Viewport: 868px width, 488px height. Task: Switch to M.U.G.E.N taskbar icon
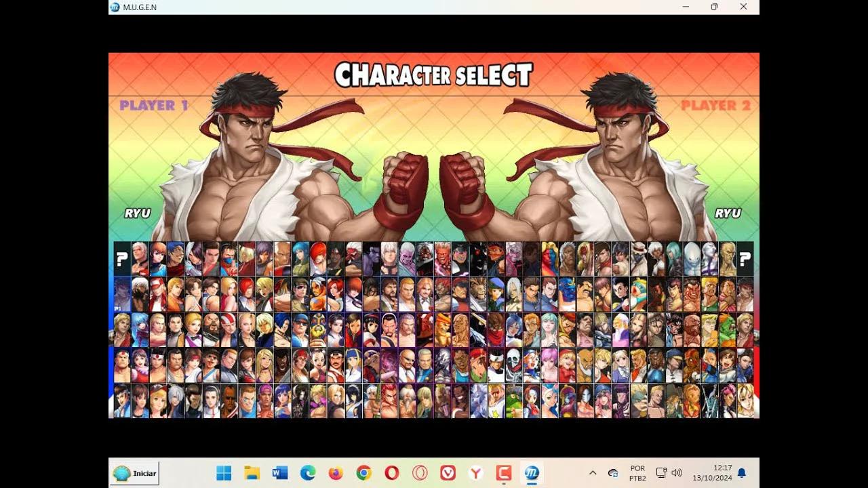pyautogui.click(x=532, y=473)
